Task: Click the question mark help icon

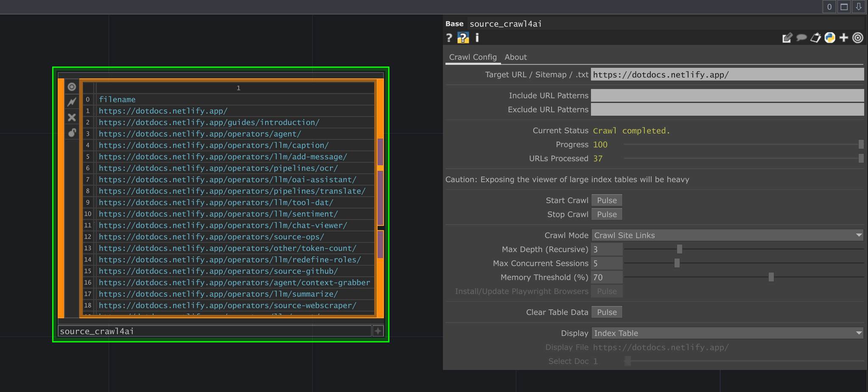Action: 449,38
